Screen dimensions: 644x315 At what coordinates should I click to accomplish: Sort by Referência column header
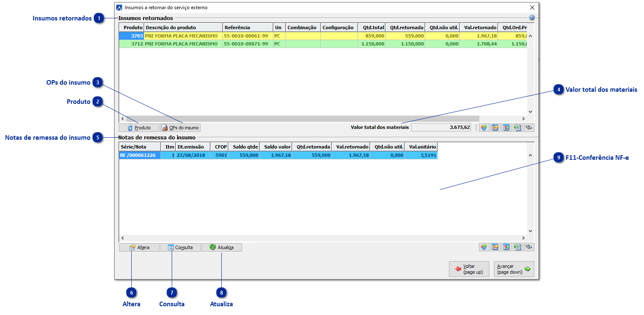click(248, 28)
